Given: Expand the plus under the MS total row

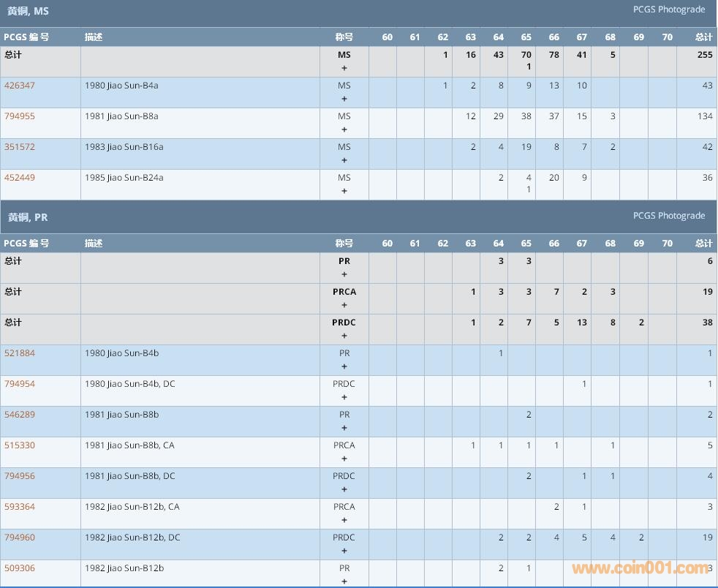Looking at the screenshot, I should (344, 68).
